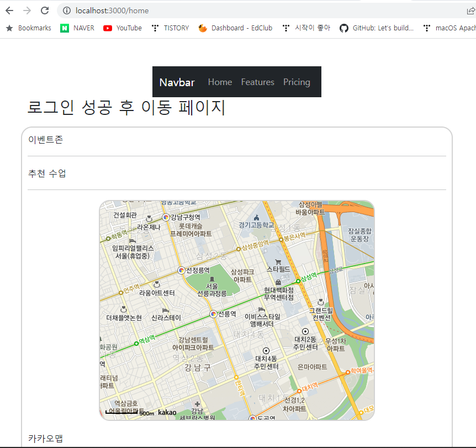Click 삼성파크 아파트 label on map

pos(242,276)
